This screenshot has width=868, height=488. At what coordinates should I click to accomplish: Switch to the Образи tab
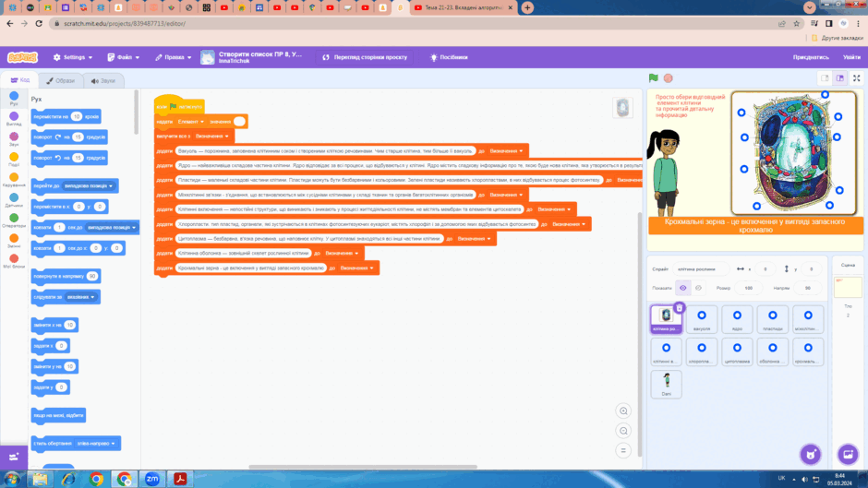(x=60, y=81)
